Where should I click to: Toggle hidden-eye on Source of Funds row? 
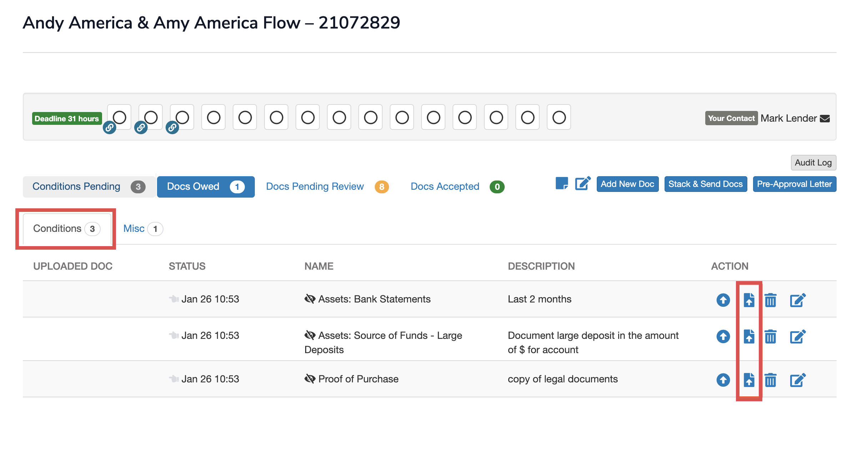pyautogui.click(x=310, y=335)
